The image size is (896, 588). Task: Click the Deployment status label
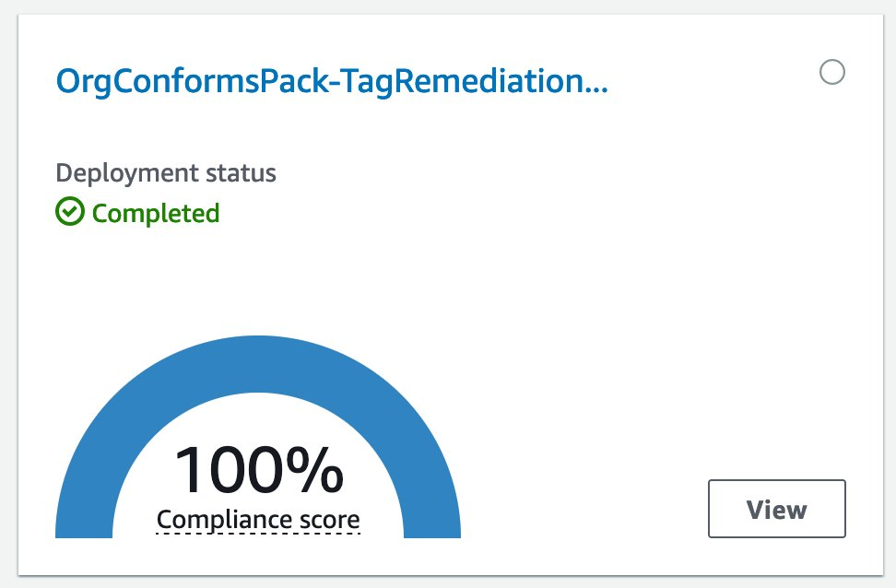[166, 172]
